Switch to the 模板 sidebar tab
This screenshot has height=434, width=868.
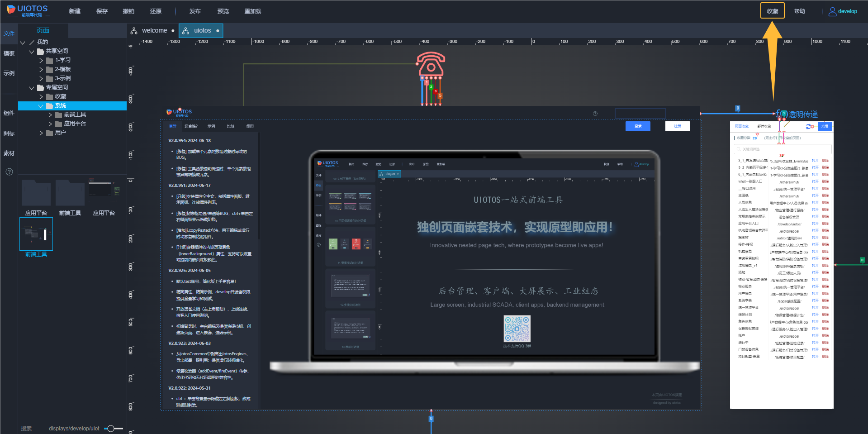[x=9, y=53]
